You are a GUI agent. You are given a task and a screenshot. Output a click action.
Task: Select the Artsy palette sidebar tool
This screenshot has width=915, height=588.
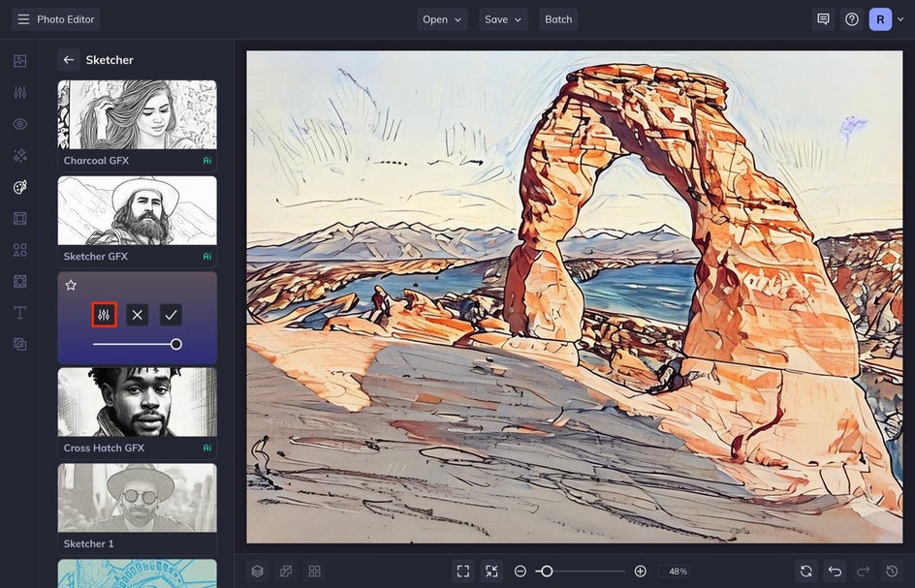[x=19, y=187]
